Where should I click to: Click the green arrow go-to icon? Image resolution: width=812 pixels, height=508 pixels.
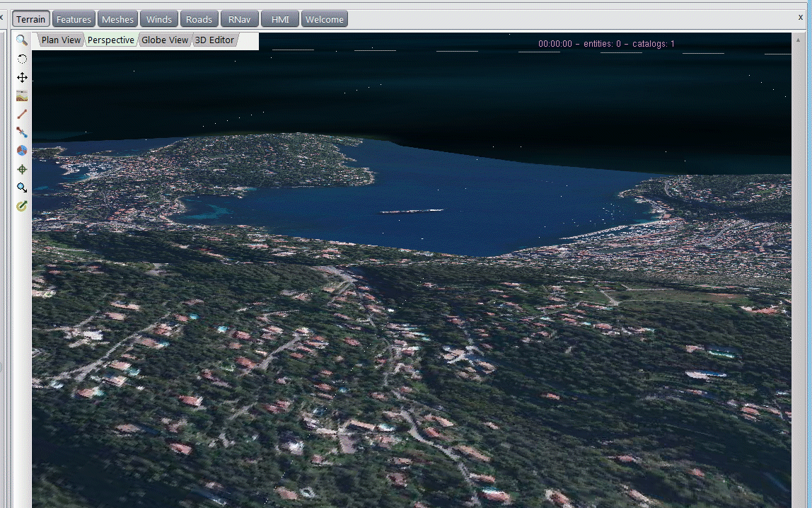pos(22,206)
